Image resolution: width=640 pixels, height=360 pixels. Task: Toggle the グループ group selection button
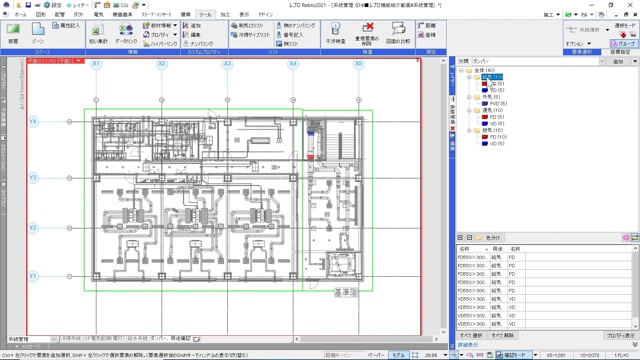tap(623, 44)
